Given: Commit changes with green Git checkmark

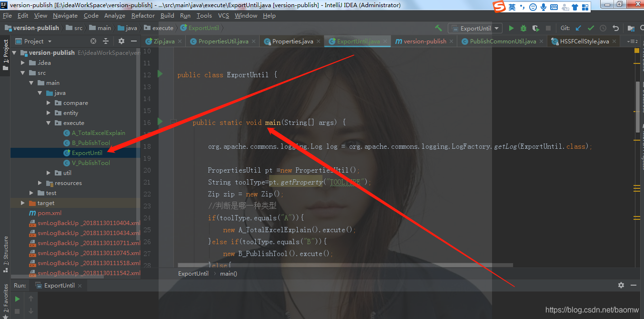Looking at the screenshot, I should click(x=591, y=28).
